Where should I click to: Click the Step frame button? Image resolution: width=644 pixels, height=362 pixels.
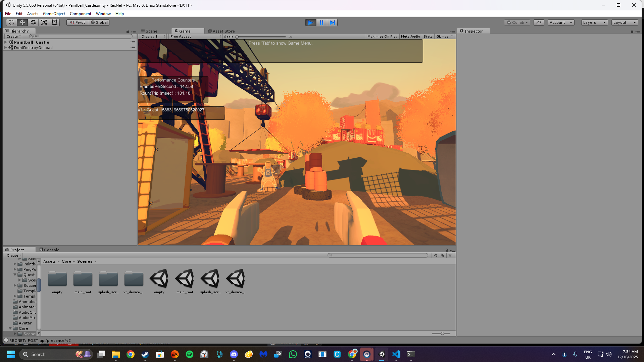(332, 22)
